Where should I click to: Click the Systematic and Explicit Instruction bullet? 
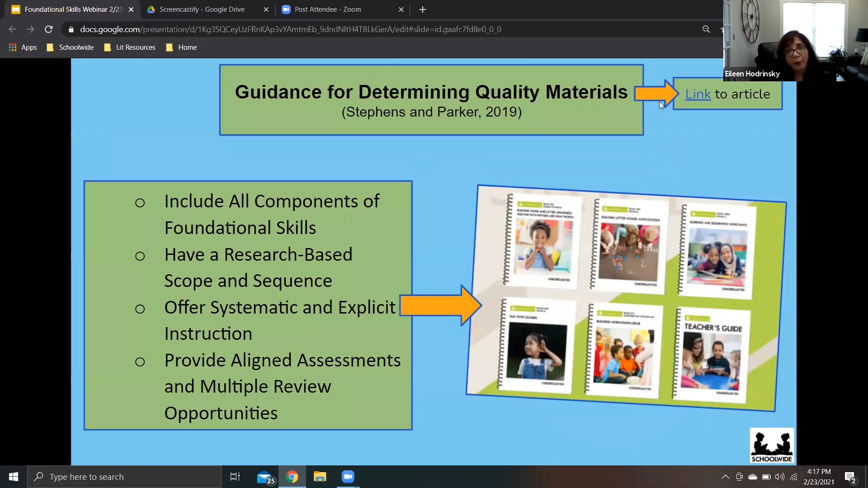(x=280, y=320)
